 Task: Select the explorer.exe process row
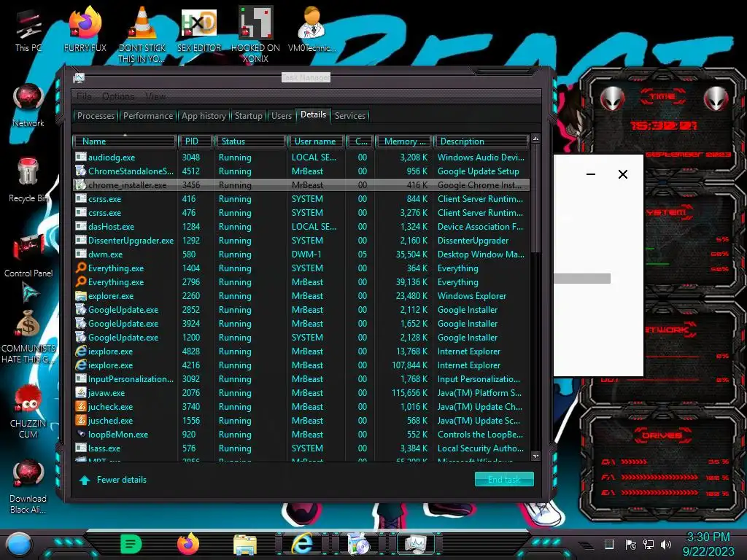tap(301, 296)
